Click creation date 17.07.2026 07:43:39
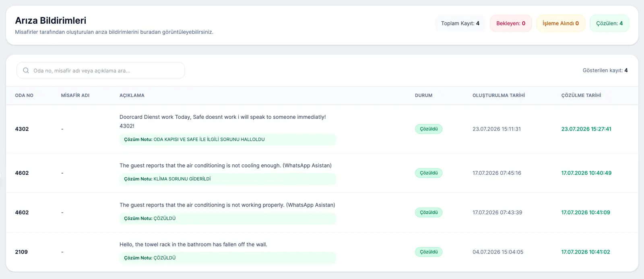 tap(497, 212)
